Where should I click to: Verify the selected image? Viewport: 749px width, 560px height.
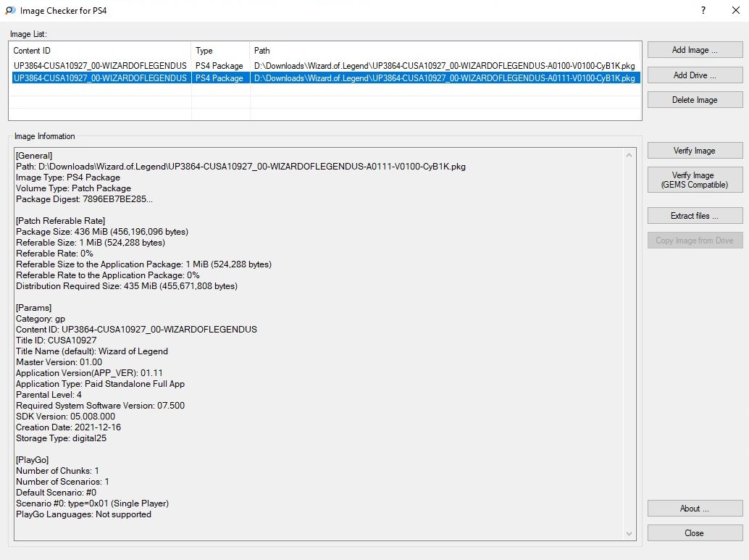tap(695, 151)
